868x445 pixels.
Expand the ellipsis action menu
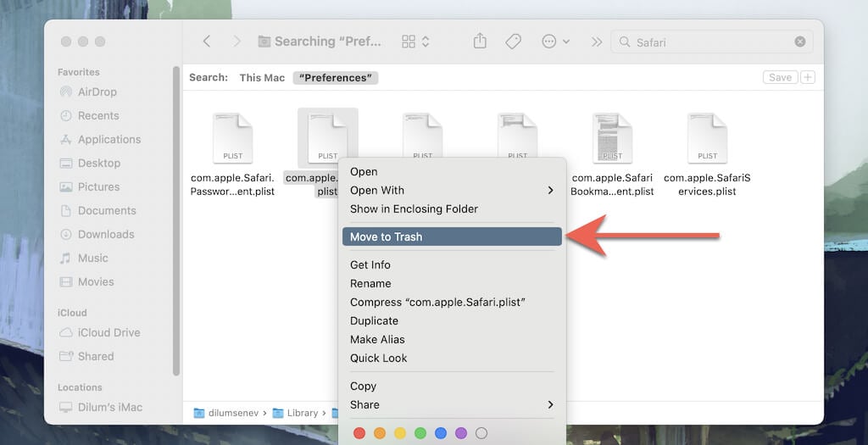pos(555,42)
